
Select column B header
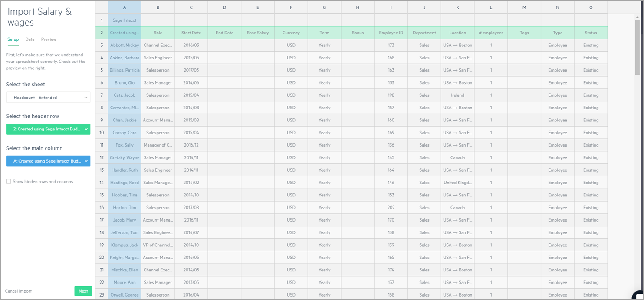[x=158, y=7]
